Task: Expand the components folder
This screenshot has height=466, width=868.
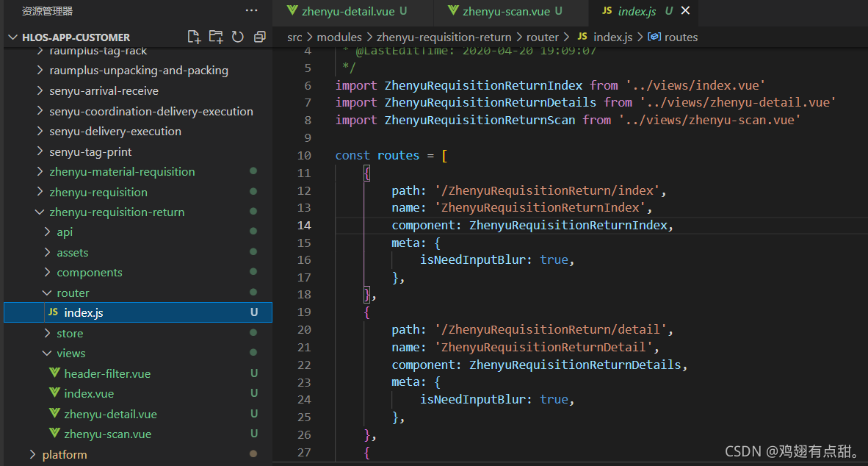Action: tap(89, 273)
